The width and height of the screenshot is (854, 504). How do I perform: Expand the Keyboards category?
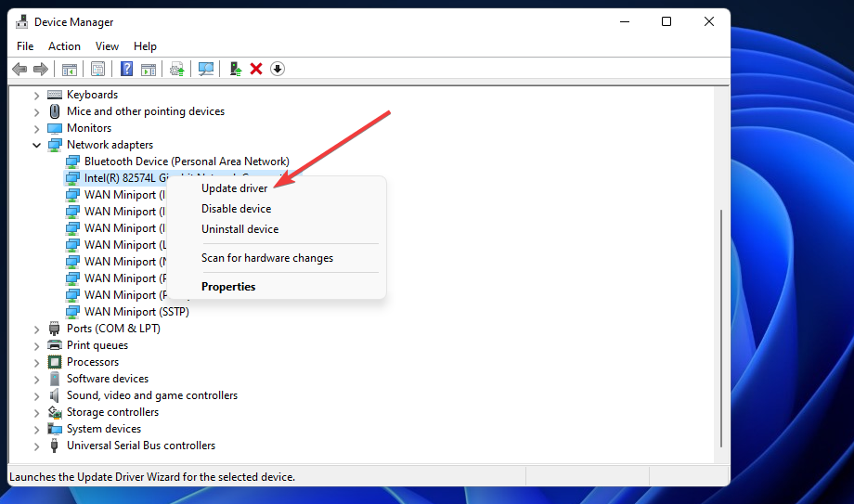36,96
